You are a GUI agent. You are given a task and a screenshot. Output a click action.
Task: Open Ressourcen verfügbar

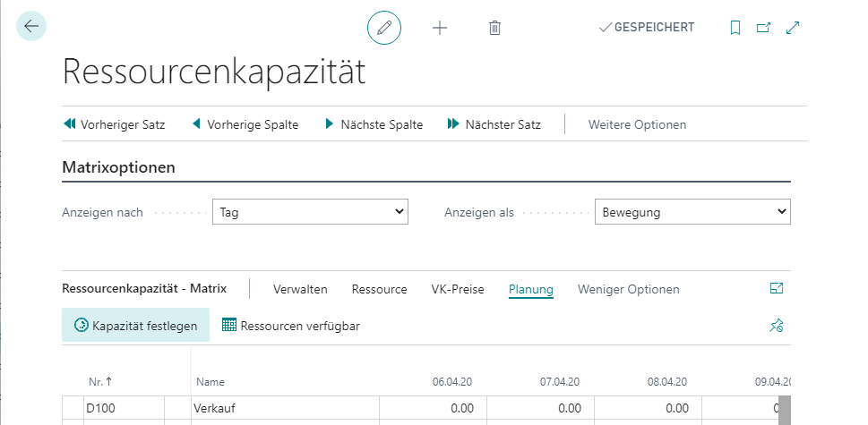(x=290, y=326)
